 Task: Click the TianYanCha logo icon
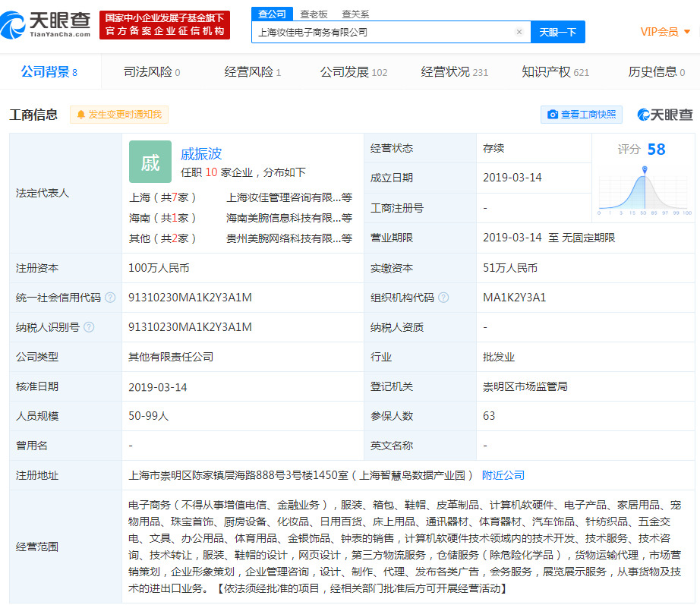(x=13, y=25)
